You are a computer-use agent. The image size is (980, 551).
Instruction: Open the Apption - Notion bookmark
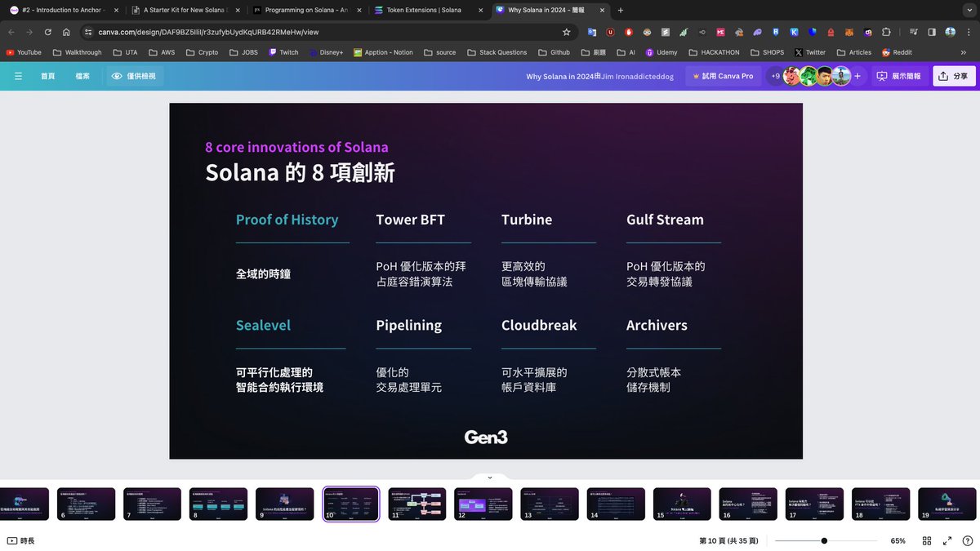[x=383, y=52]
